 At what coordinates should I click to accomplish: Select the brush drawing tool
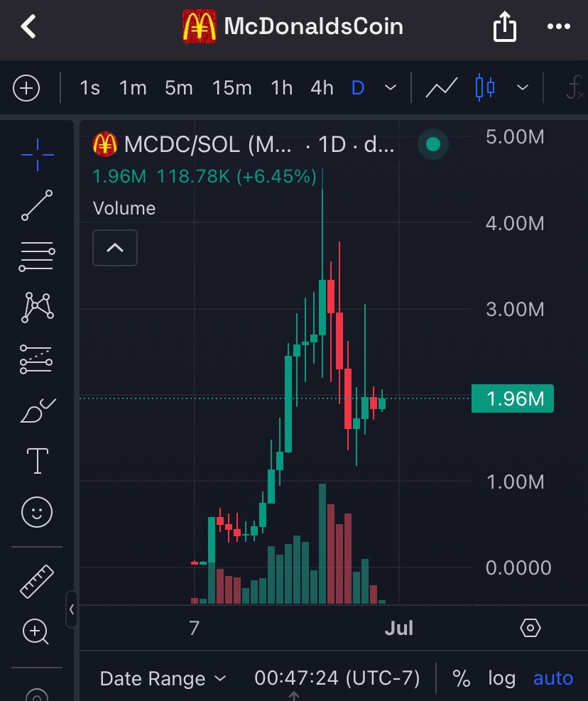[38, 411]
